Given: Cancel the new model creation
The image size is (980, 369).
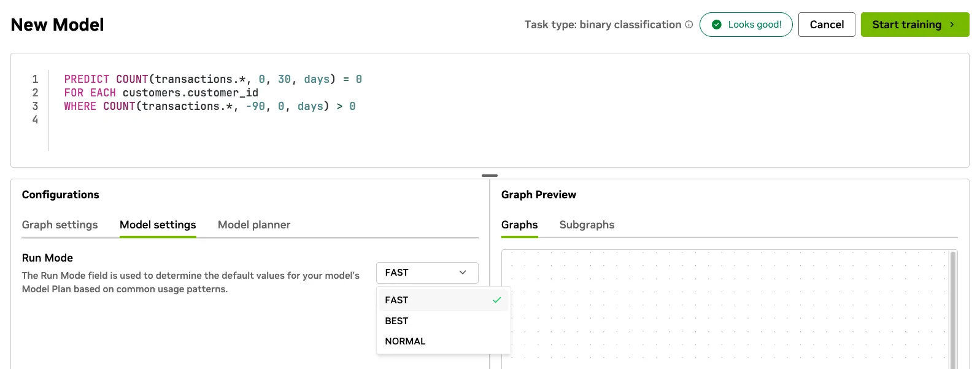Looking at the screenshot, I should (x=827, y=25).
